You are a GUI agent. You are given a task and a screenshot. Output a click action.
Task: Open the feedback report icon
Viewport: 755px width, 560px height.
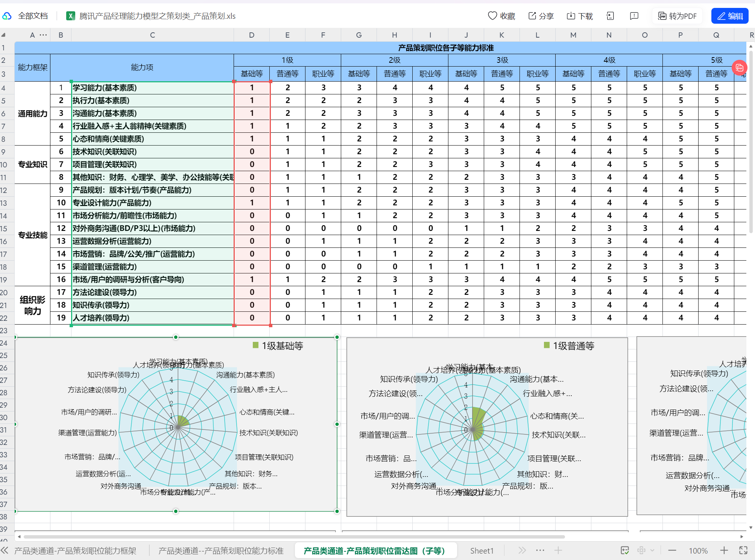coord(634,16)
